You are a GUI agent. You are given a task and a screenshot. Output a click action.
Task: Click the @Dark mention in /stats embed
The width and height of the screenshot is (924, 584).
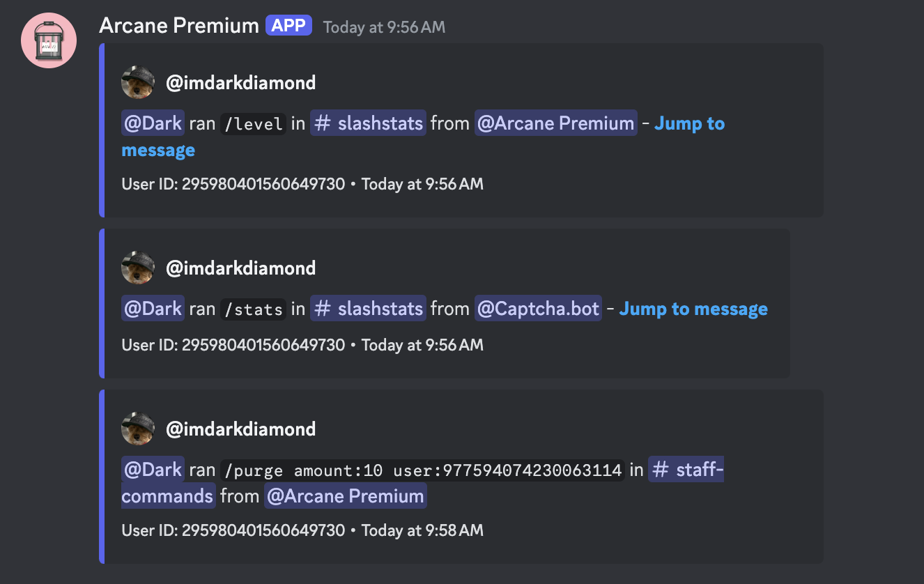[x=153, y=309]
